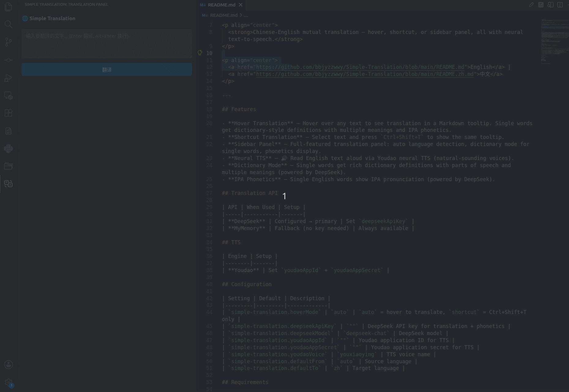Screen dimensions: 569x392
Task: Click the youdaoAppSecret setting line
Action: pos(350,347)
